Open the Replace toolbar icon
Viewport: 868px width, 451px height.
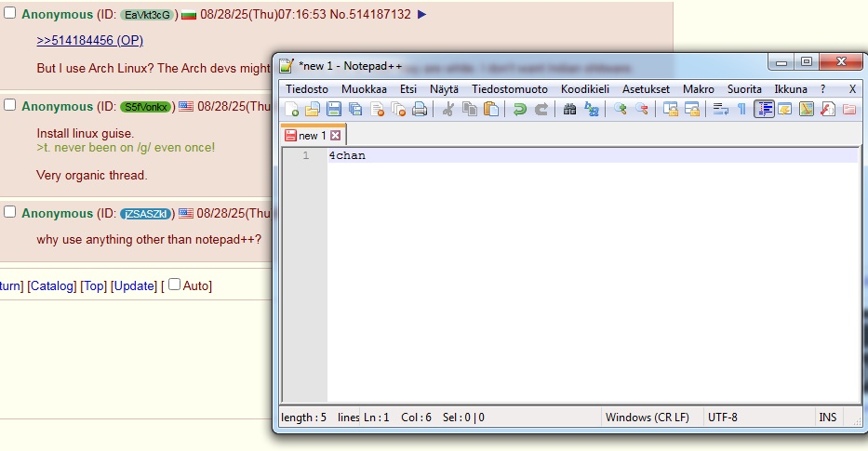(591, 109)
